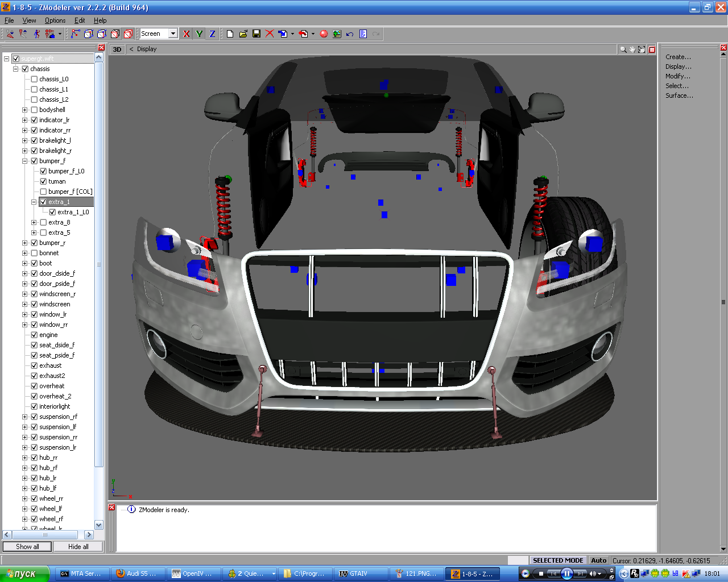728x582 pixels.
Task: Select the viewport zoom magnifier tool
Action: [623, 49]
